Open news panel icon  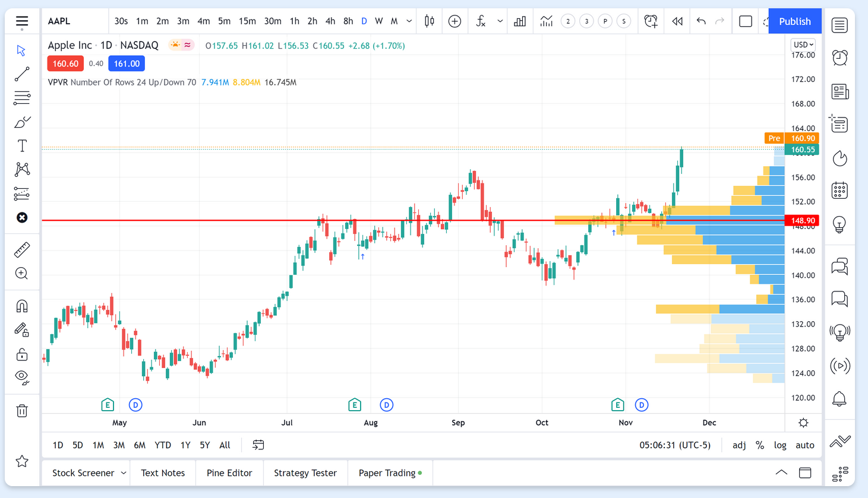pos(839,91)
